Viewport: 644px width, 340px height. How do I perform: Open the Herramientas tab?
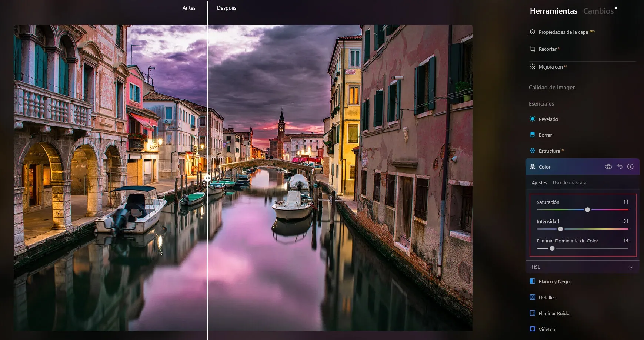pos(553,11)
